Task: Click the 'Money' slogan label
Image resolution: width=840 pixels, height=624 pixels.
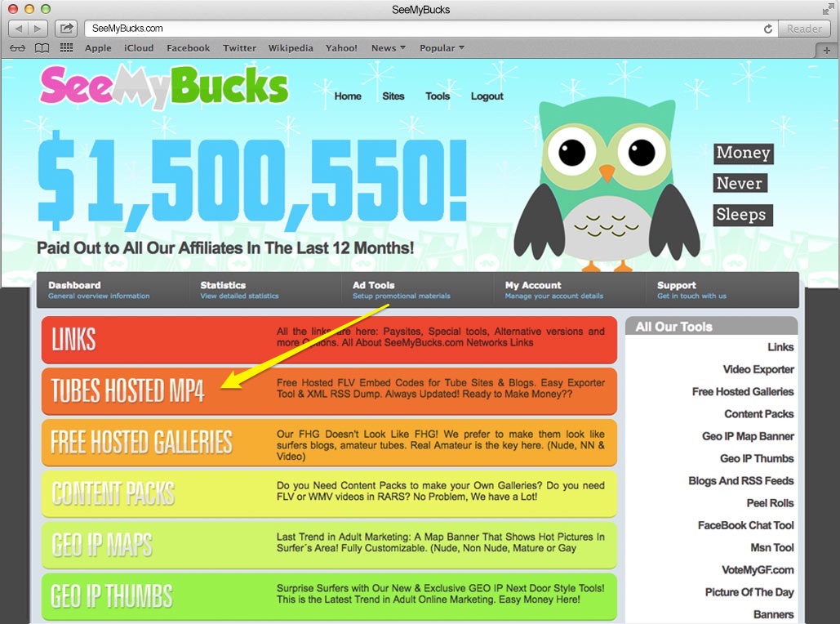Action: pos(743,153)
